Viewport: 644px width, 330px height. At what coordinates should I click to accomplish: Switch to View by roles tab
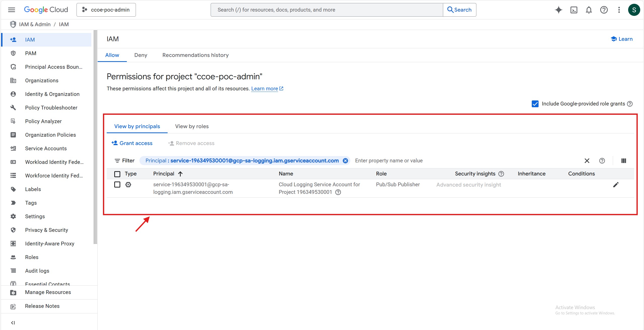[x=192, y=126]
